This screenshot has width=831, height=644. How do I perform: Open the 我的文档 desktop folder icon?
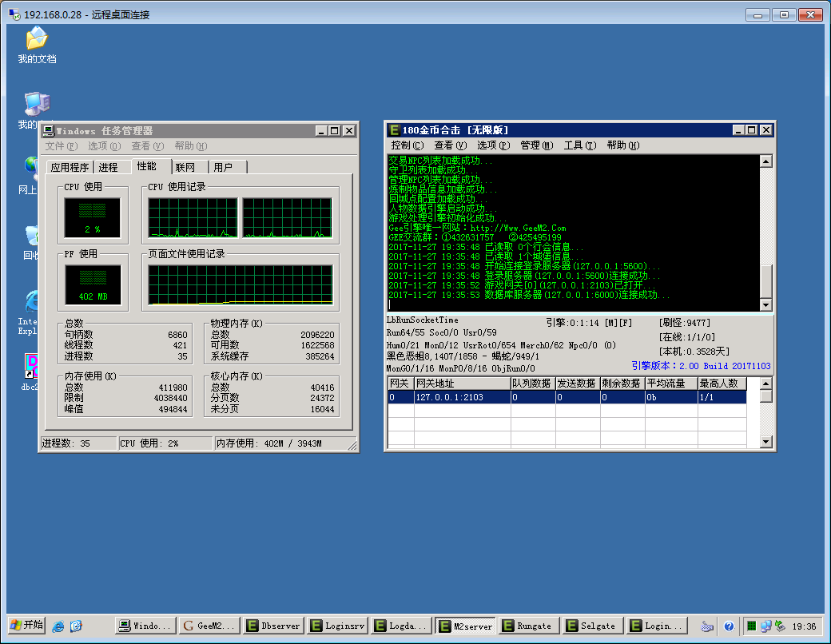click(37, 45)
